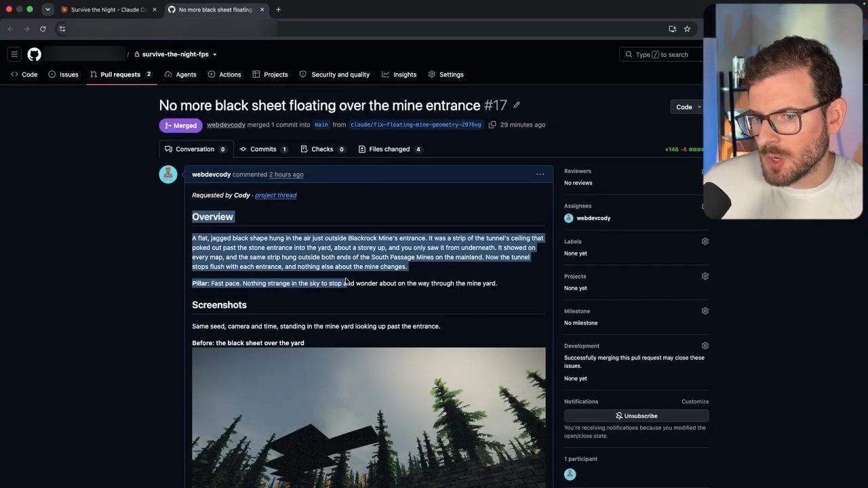The image size is (868, 488).
Task: Click the Screenshots heading text
Action: coord(219,305)
